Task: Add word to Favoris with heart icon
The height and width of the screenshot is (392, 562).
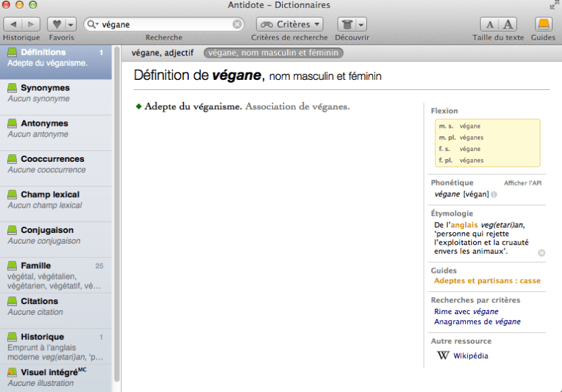Action: [57, 24]
